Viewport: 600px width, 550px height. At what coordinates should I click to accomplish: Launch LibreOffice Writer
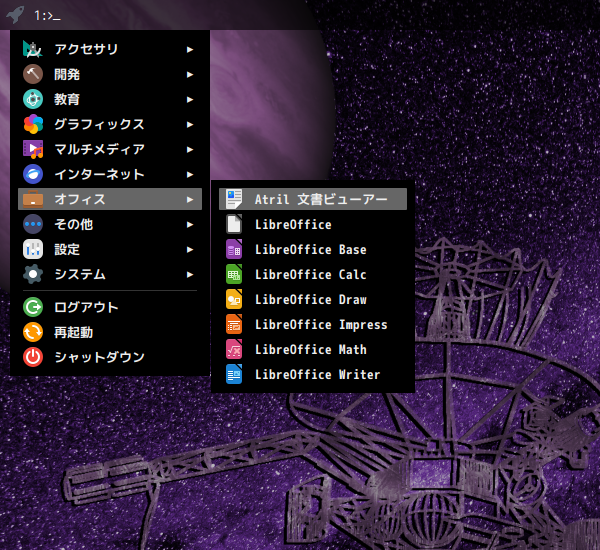click(313, 374)
